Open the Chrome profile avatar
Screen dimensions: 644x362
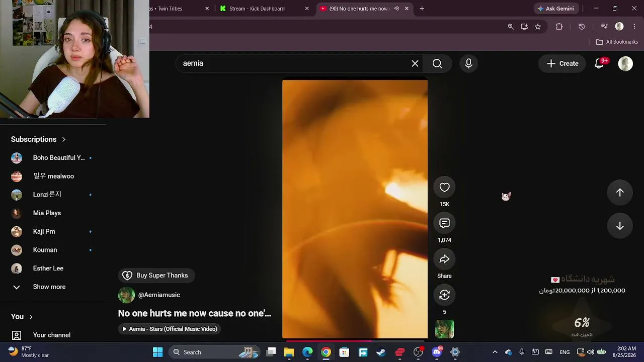[619, 27]
